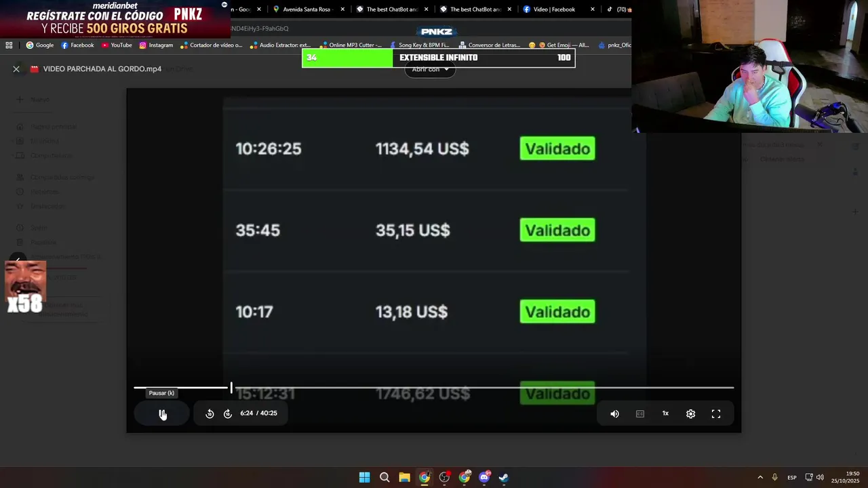The height and width of the screenshot is (488, 868).
Task: Open the Get Emoji bookmark
Action: point(559,45)
